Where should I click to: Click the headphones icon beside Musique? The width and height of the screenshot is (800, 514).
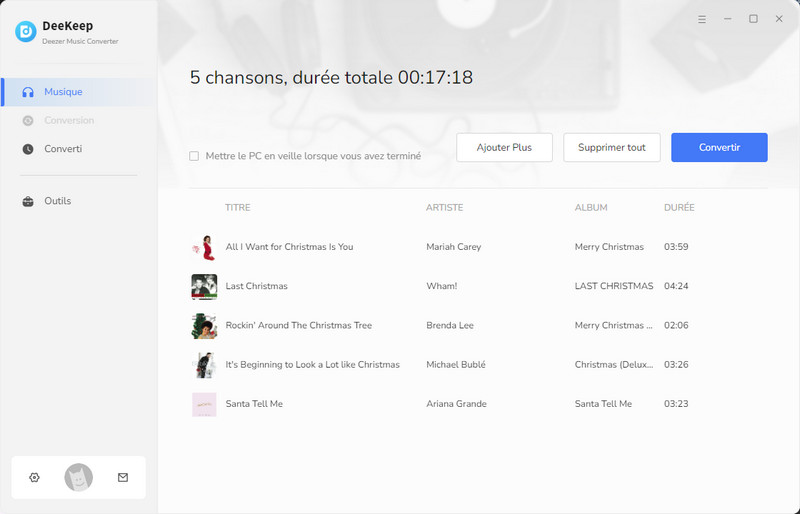[x=28, y=92]
